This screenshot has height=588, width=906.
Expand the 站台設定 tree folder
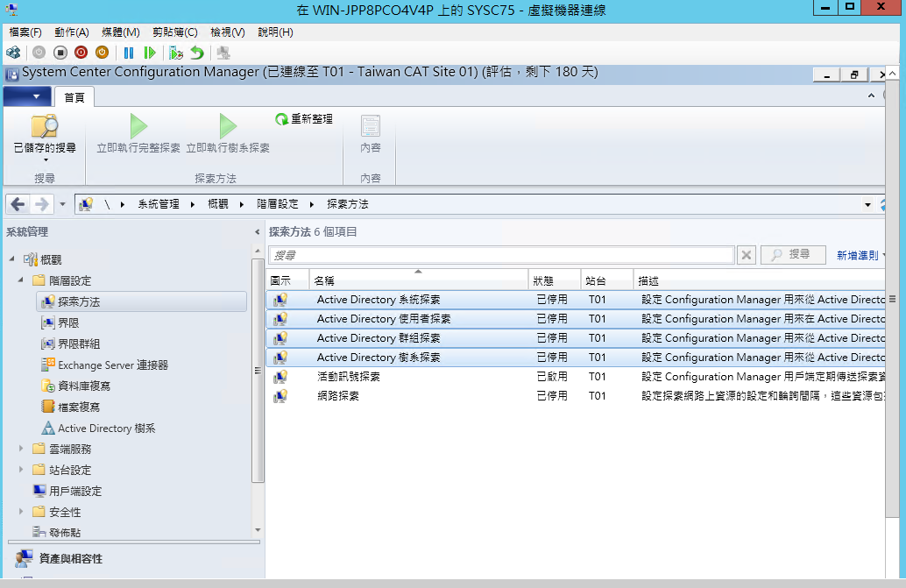pos(21,470)
